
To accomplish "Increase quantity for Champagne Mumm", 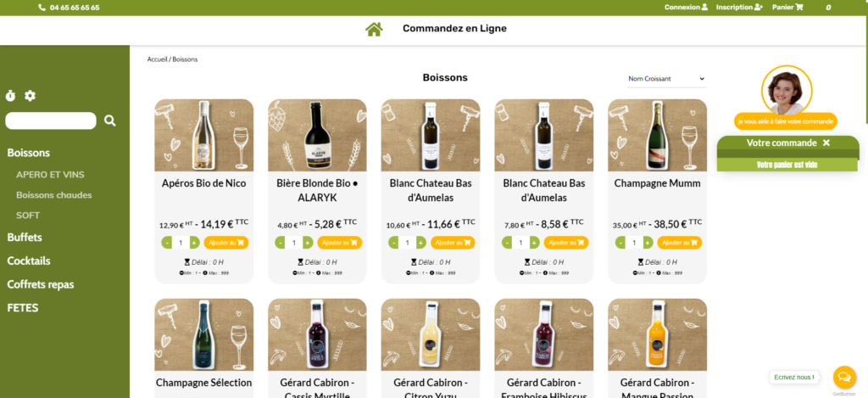I will [648, 243].
